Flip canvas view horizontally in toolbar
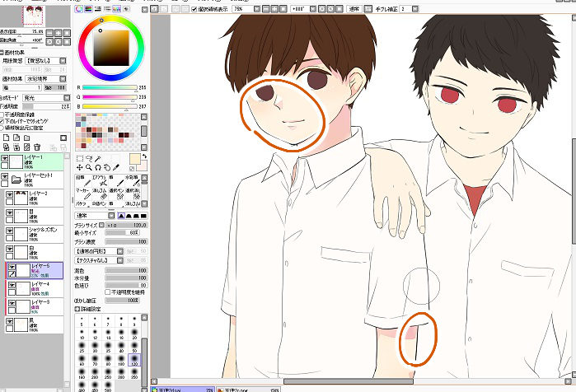576x392 pixels. 368,9
